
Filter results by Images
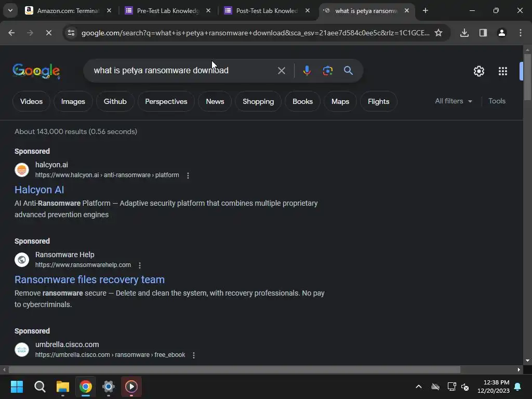coord(73,101)
